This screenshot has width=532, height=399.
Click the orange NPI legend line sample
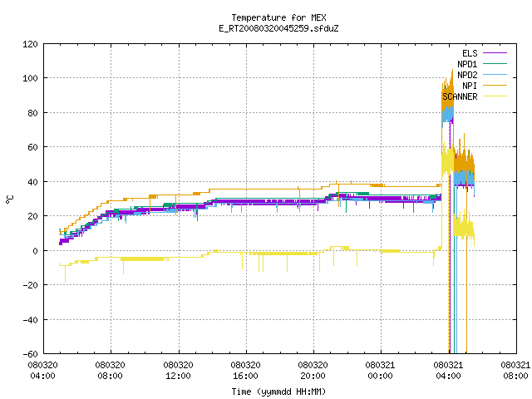(x=495, y=86)
